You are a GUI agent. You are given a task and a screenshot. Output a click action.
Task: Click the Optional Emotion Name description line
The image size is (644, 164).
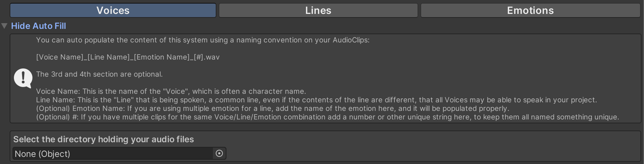click(x=272, y=108)
